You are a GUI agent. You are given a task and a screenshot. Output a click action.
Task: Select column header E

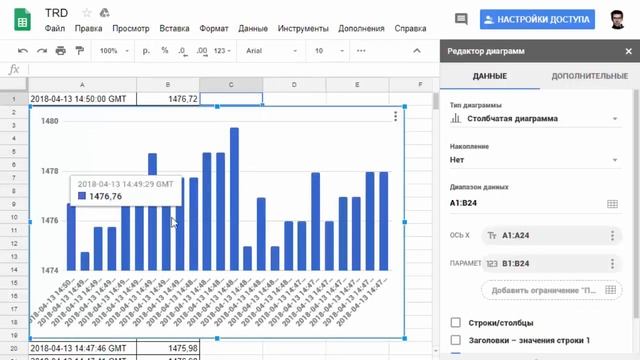pyautogui.click(x=357, y=85)
